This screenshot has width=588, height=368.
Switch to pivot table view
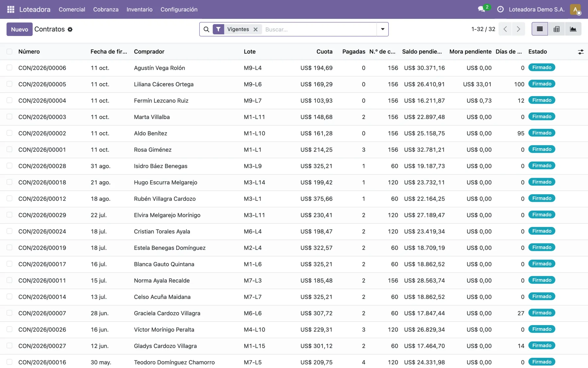point(556,29)
